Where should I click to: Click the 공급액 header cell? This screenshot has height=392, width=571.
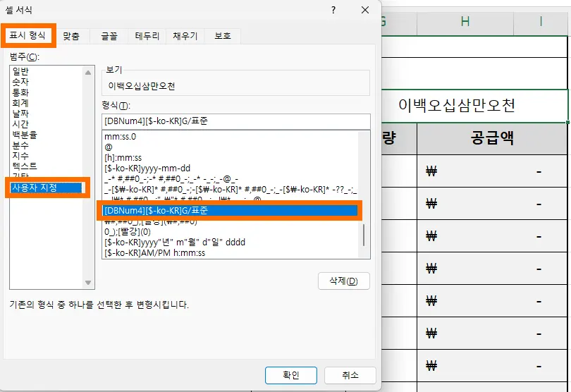tap(492, 138)
